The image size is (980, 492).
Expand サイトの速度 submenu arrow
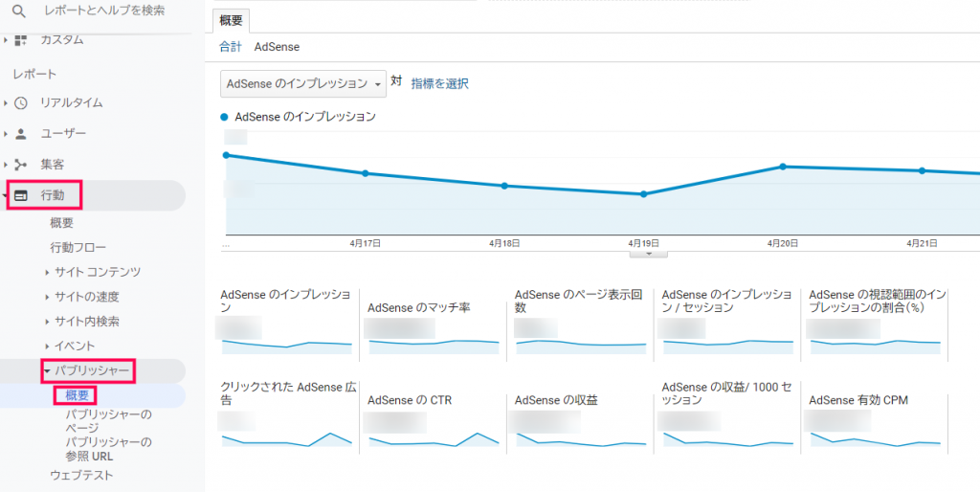(48, 298)
